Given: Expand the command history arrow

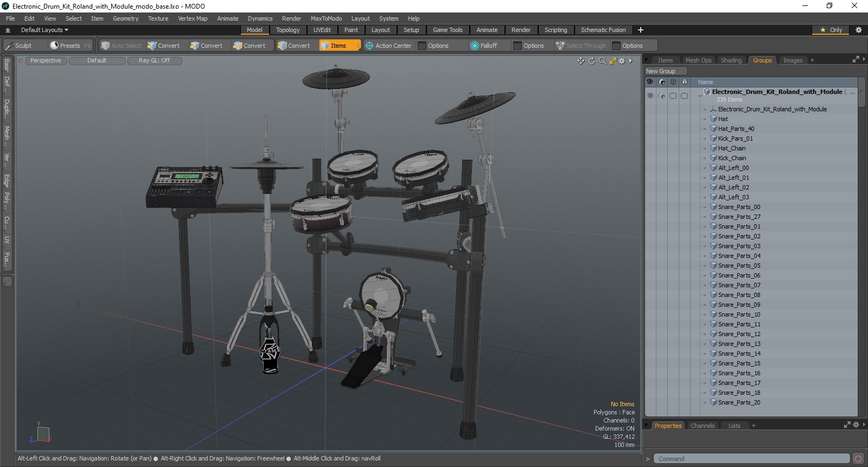Looking at the screenshot, I should point(647,459).
